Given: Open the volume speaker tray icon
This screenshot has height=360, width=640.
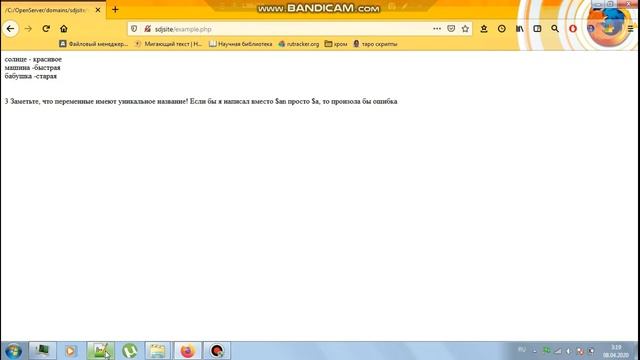Looking at the screenshot, I should [x=569, y=351].
